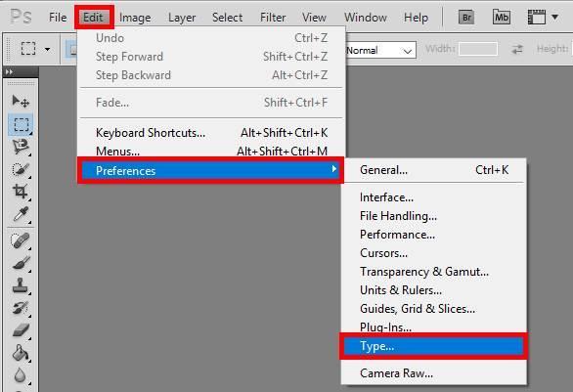This screenshot has width=573, height=392.
Task: Swap width and height with arrows button
Action: point(517,49)
